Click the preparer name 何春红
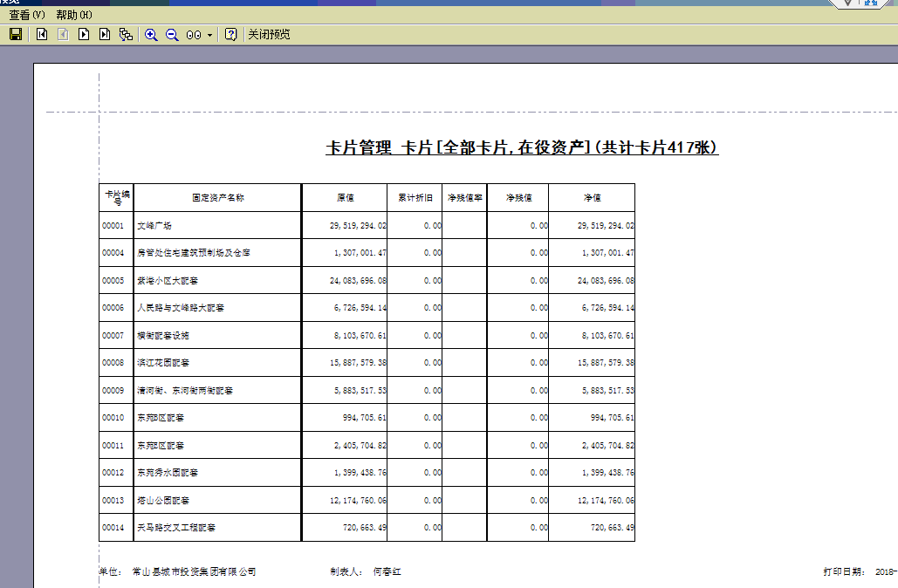This screenshot has height=588, width=898. tap(387, 571)
